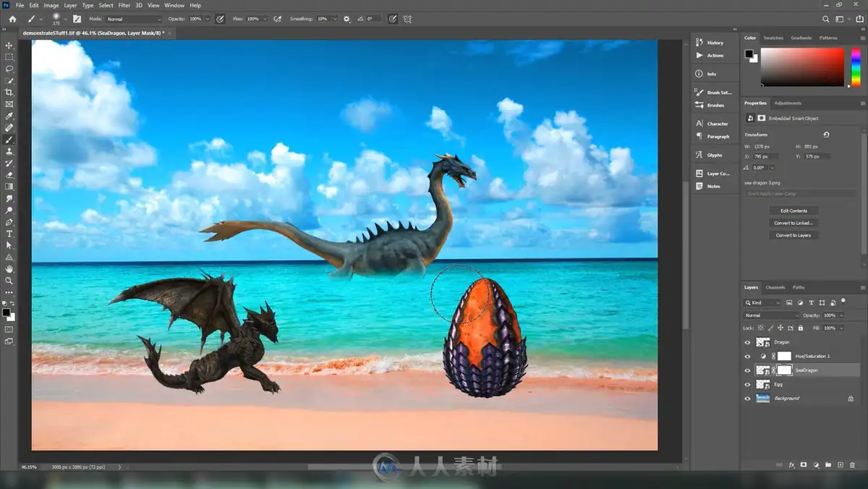The image size is (868, 489).
Task: Toggle lock image pixels brush icon
Action: (770, 328)
